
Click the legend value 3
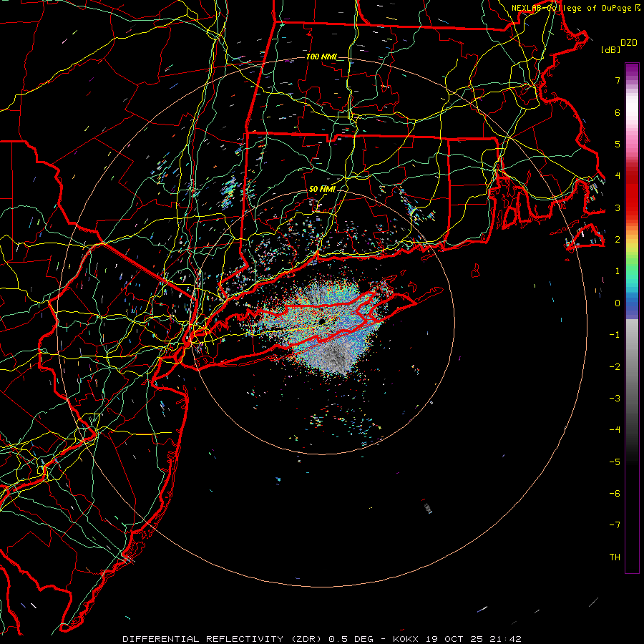point(618,208)
